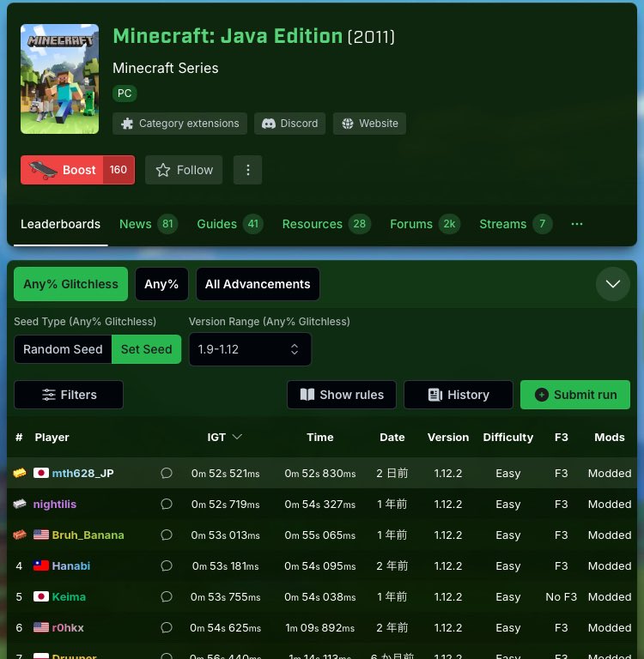This screenshot has height=659, width=644.
Task: Open the three-dot game options menu
Action: coord(248,170)
